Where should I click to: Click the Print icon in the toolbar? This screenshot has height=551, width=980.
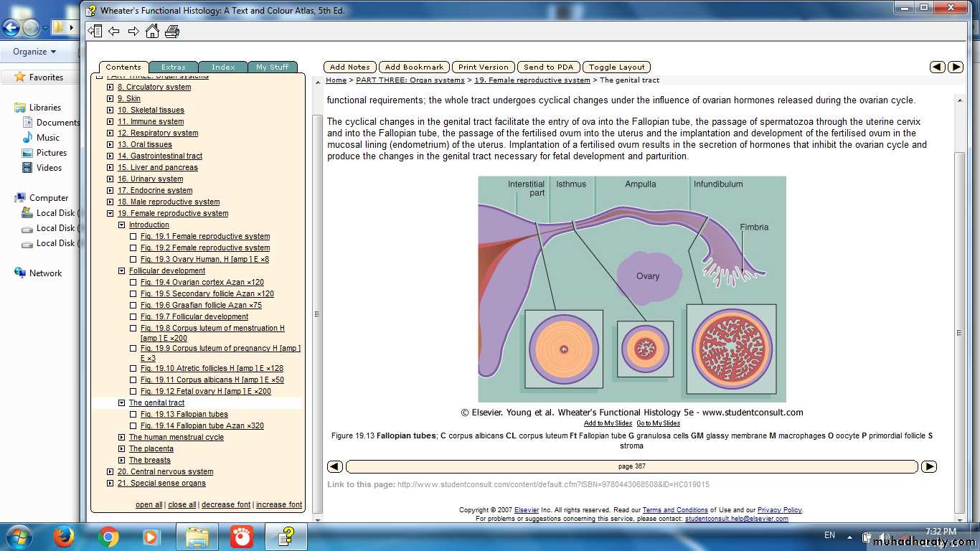coord(172,31)
